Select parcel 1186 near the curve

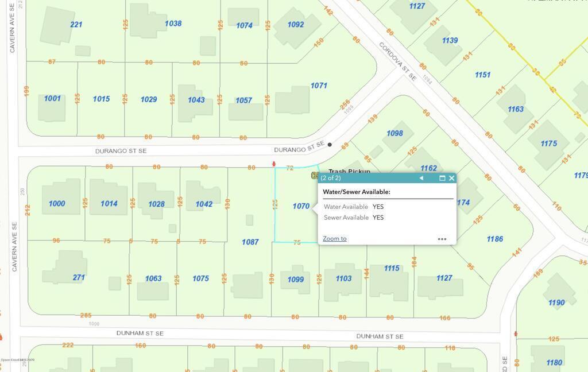coord(494,239)
